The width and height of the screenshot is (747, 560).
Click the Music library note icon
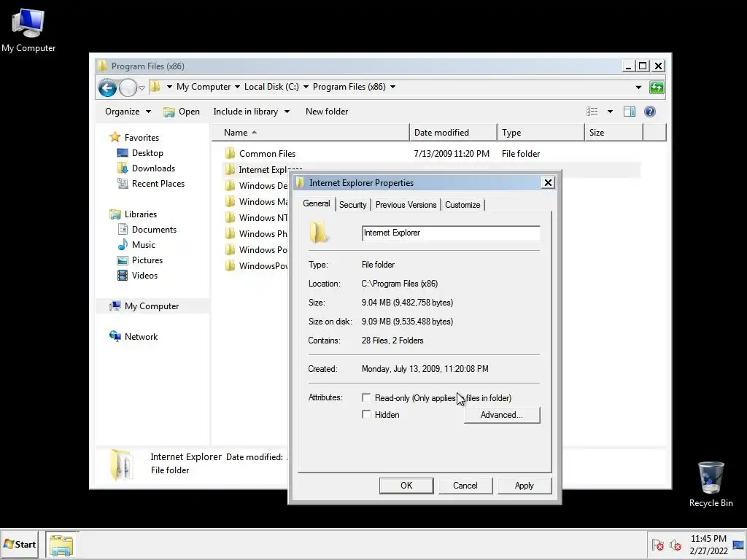point(123,245)
